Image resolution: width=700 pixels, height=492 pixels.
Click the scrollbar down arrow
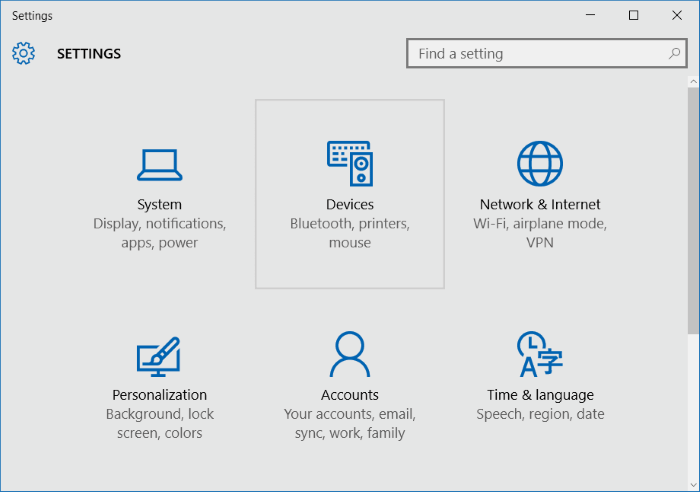coord(693,484)
